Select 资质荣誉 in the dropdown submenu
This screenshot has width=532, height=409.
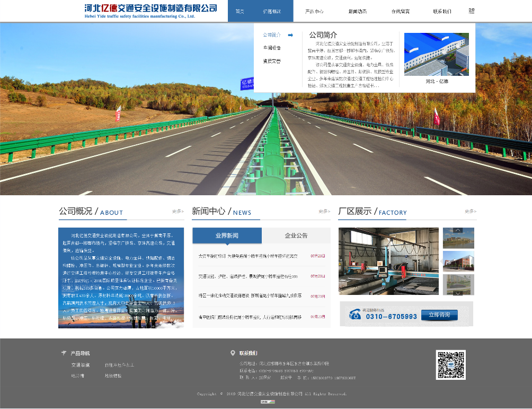click(x=272, y=61)
